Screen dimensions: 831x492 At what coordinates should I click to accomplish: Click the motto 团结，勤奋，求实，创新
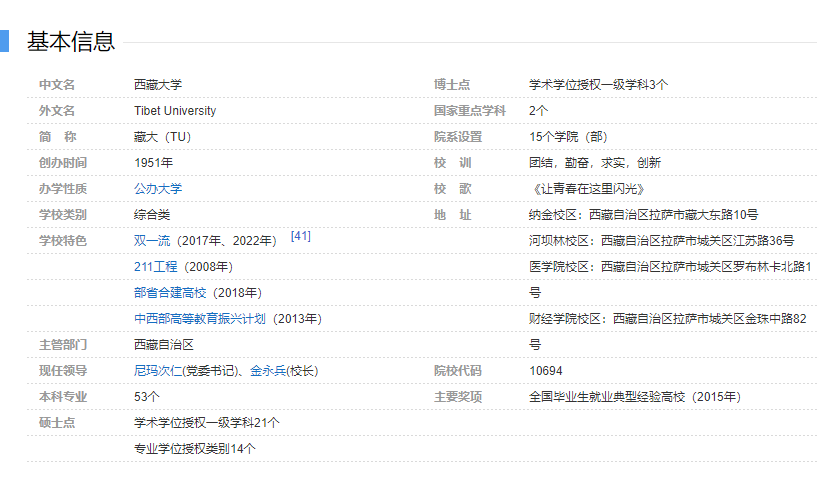coord(594,162)
